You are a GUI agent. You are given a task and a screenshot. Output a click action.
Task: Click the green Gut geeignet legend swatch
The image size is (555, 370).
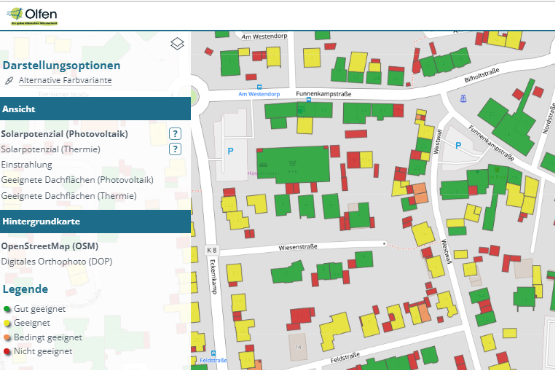7,309
